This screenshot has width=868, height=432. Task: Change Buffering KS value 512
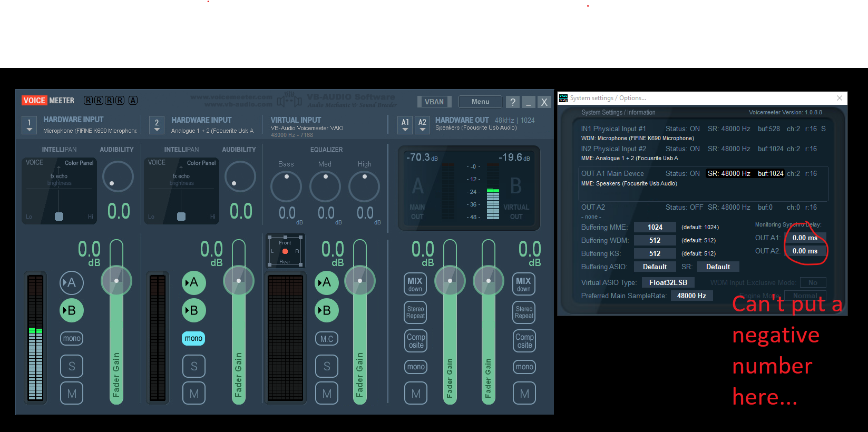tap(655, 253)
